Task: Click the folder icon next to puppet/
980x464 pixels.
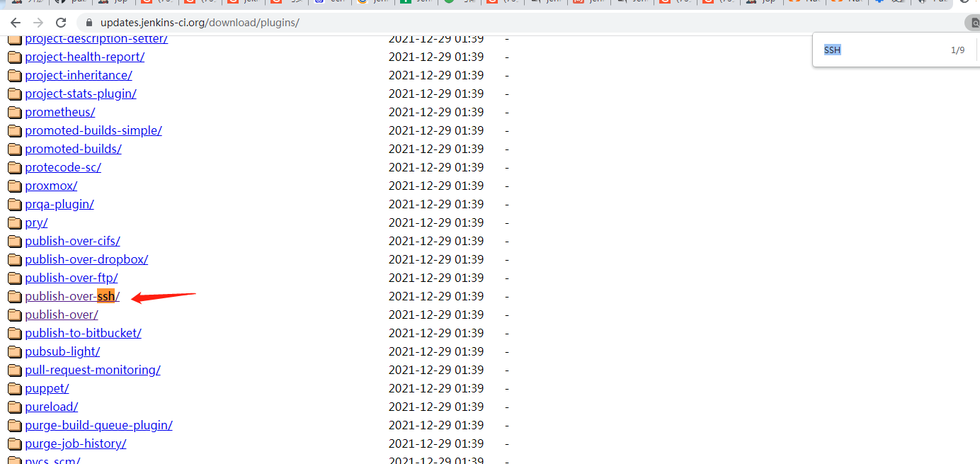Action: click(x=15, y=388)
